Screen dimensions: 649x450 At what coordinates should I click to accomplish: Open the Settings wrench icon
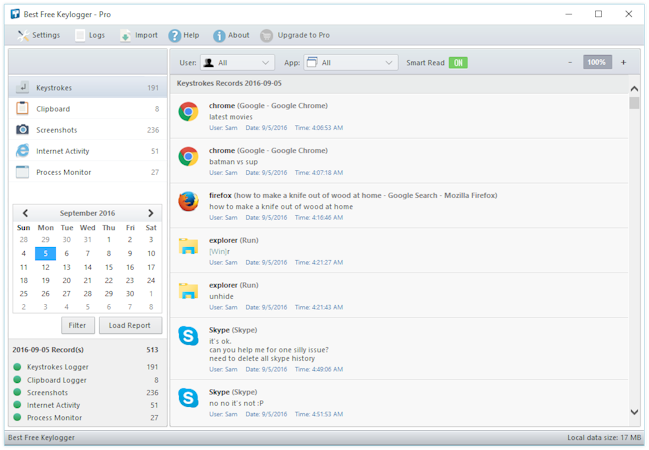click(23, 36)
